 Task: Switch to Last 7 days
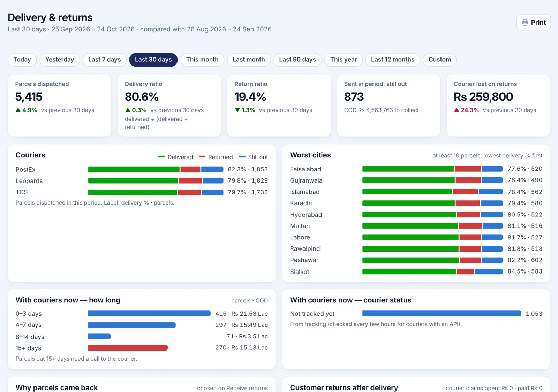pos(105,60)
